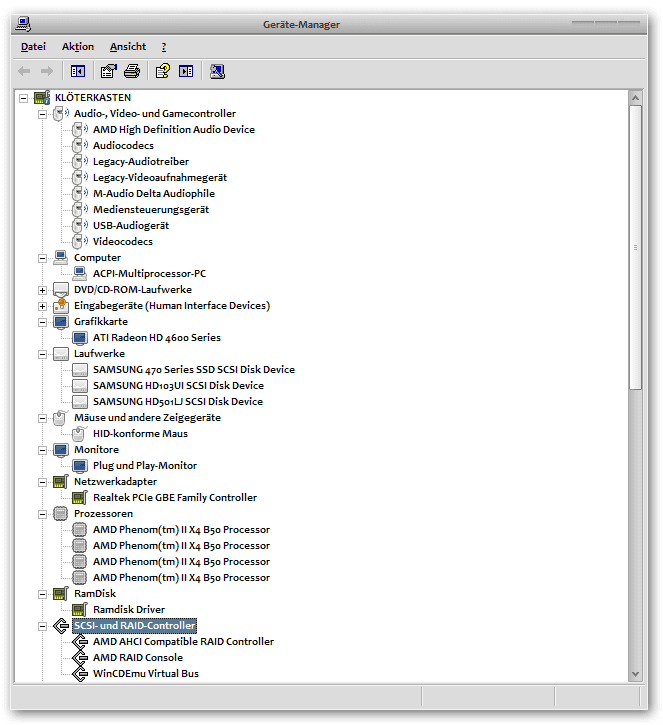Viewport: 663px width, 725px height.
Task: Select Plug und Play-Monitor
Action: pos(145,466)
